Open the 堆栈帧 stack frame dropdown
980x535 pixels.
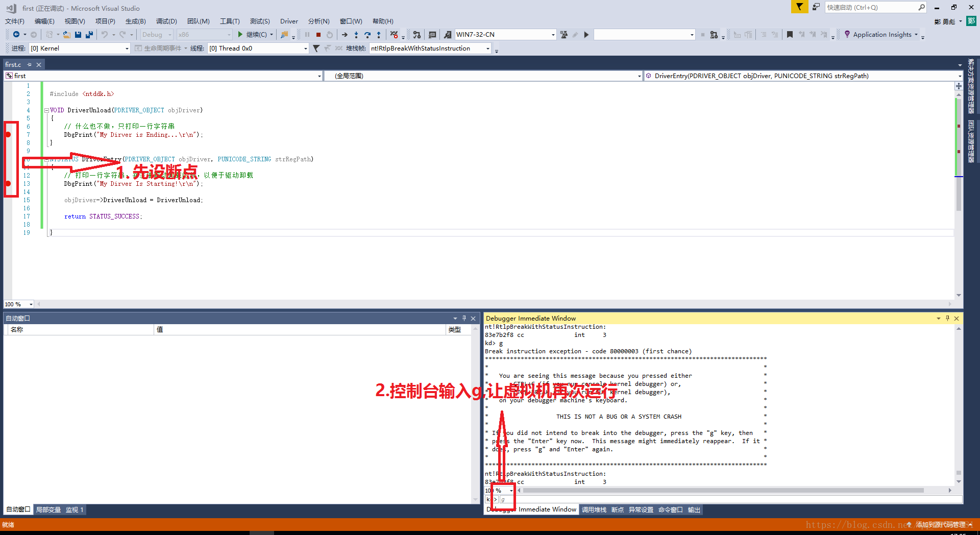tap(487, 48)
